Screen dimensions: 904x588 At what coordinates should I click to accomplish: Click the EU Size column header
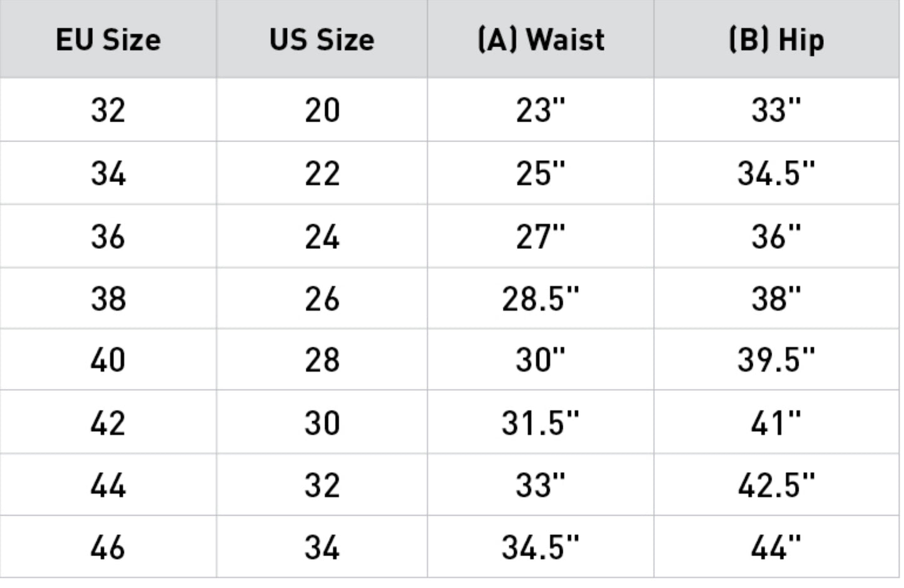click(108, 39)
